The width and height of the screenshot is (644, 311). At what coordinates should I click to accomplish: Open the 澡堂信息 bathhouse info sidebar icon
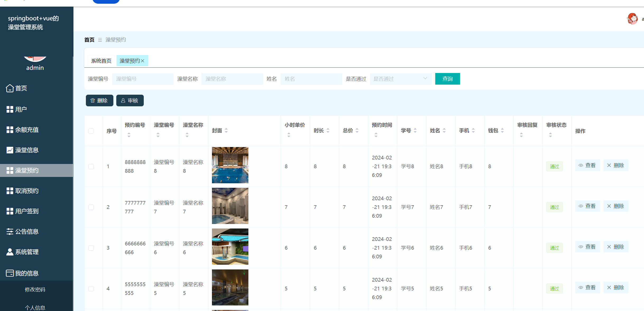pos(10,150)
